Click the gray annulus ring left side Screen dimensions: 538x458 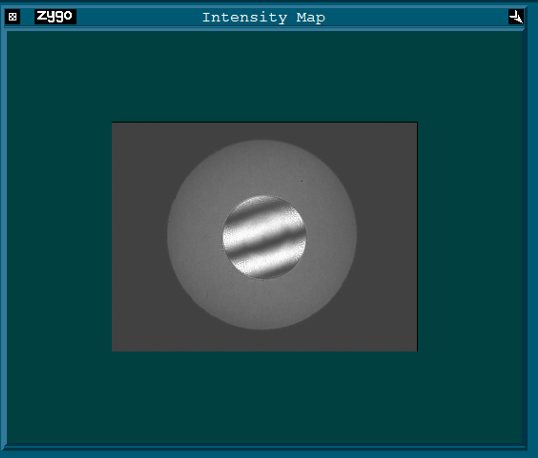point(195,235)
